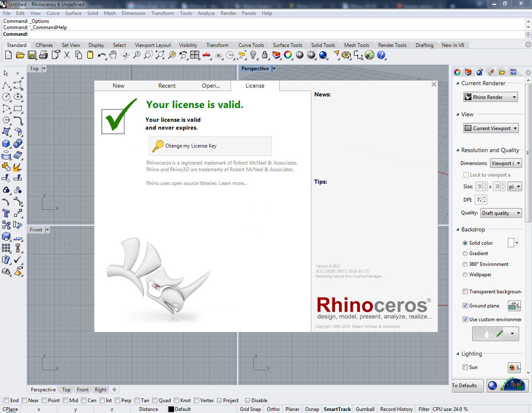Open Options via the gear icon
Image resolution: width=532 pixels, height=413 pixels.
point(346,55)
